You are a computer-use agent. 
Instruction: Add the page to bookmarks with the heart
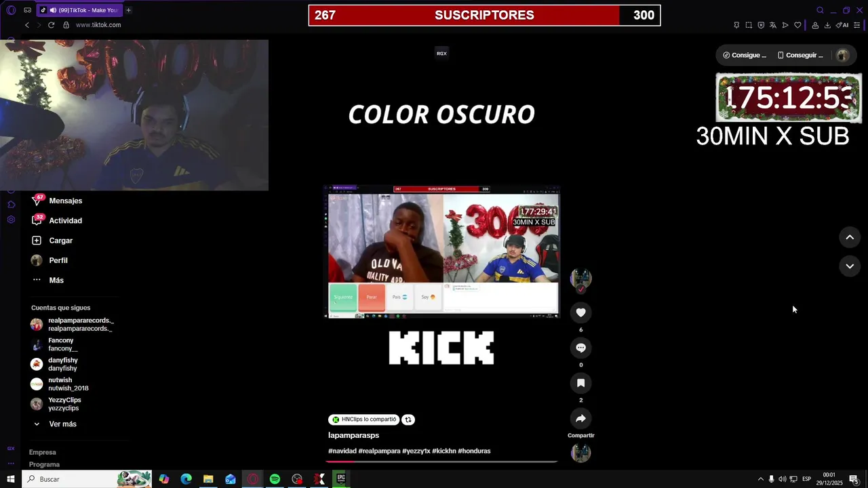(797, 25)
